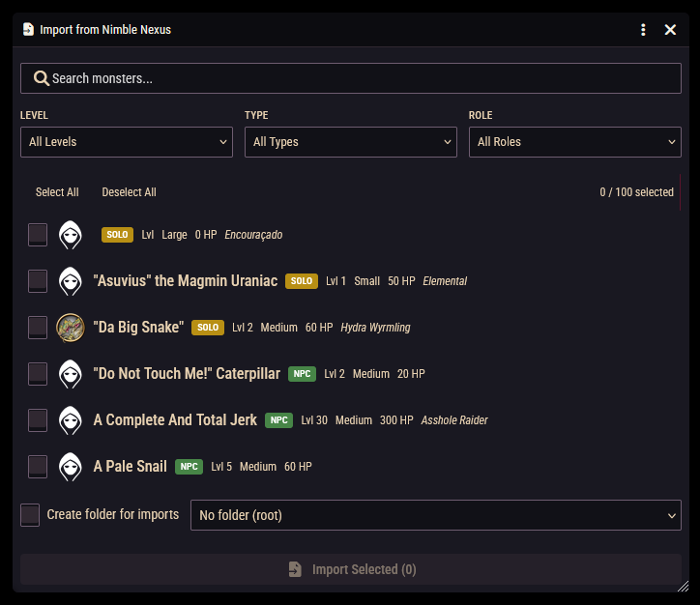
Task: Click the "Asuvius" the Magmin Uraniac name
Action: (x=186, y=281)
